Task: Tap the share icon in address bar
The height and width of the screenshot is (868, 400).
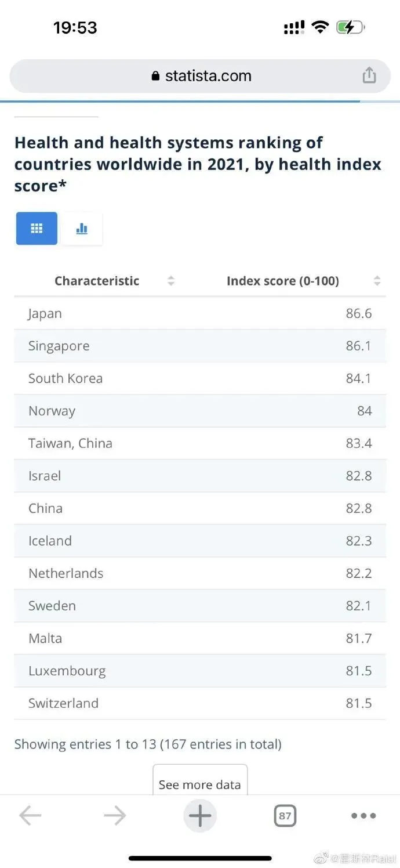Action: 369,75
